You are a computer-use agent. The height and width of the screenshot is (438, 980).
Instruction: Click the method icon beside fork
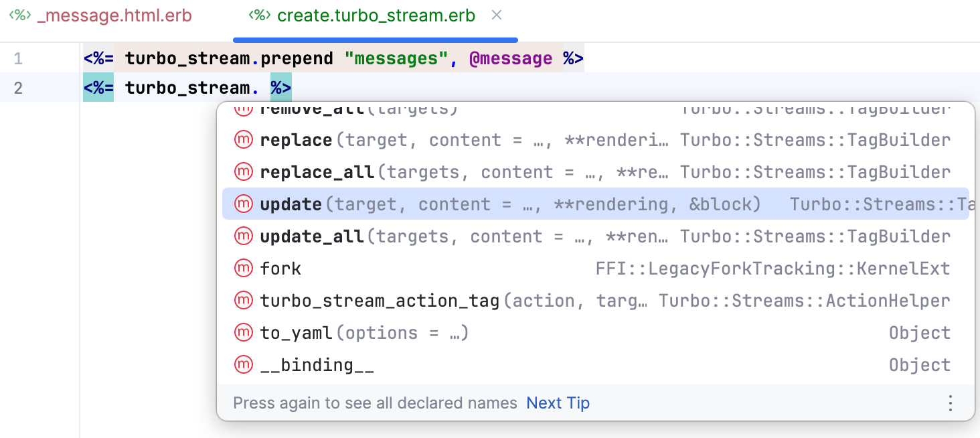click(243, 268)
